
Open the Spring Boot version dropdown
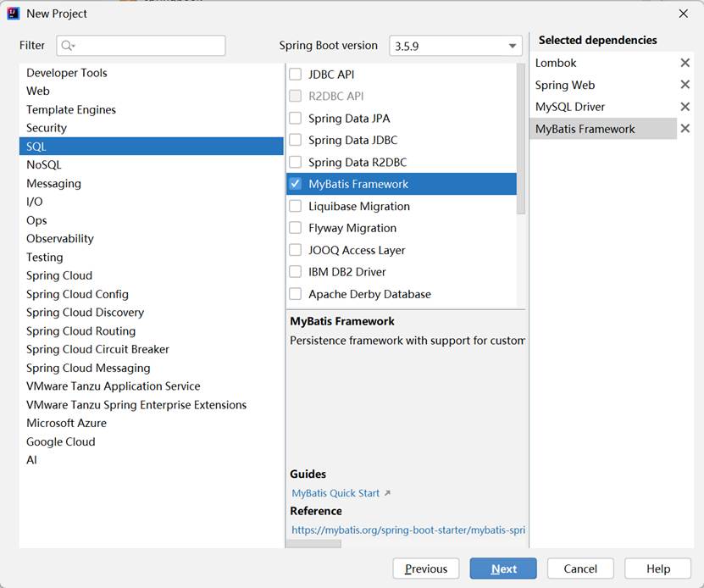[x=456, y=46]
